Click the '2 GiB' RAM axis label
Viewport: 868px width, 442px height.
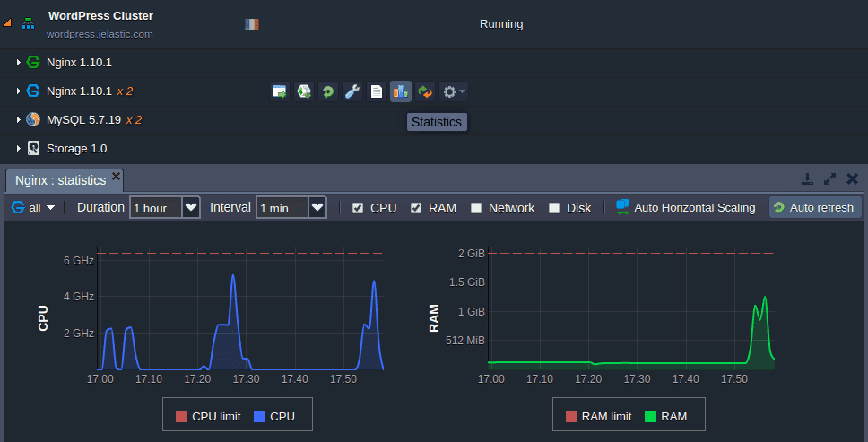472,254
